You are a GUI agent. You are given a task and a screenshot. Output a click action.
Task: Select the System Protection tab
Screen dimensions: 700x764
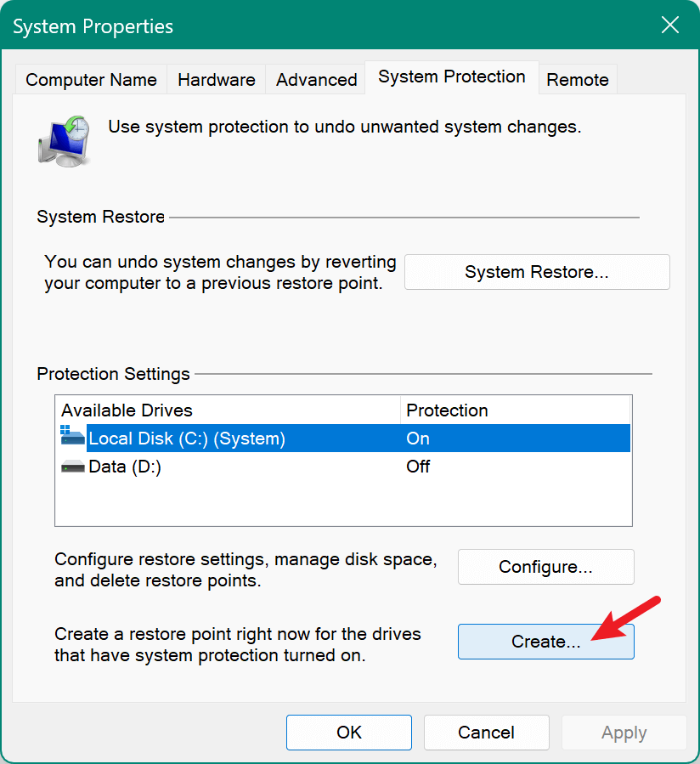(451, 76)
